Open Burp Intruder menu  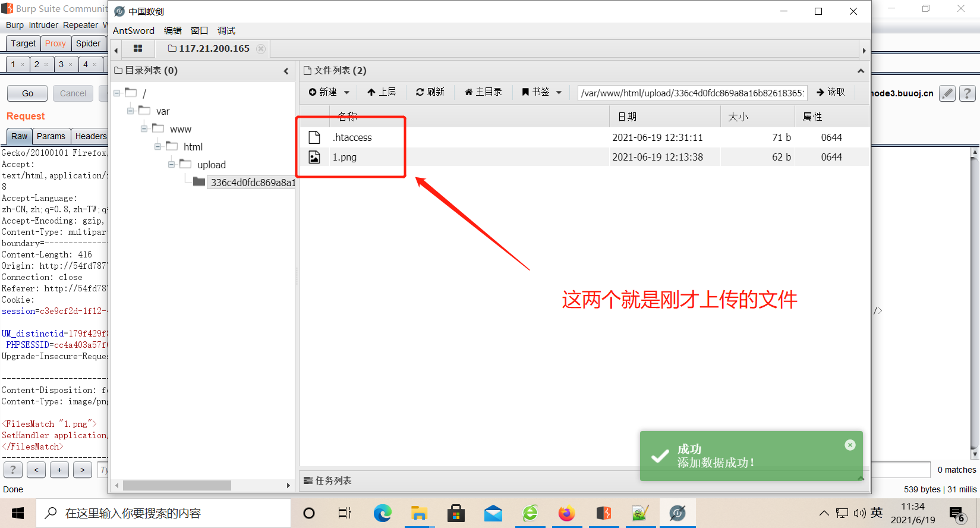43,25
